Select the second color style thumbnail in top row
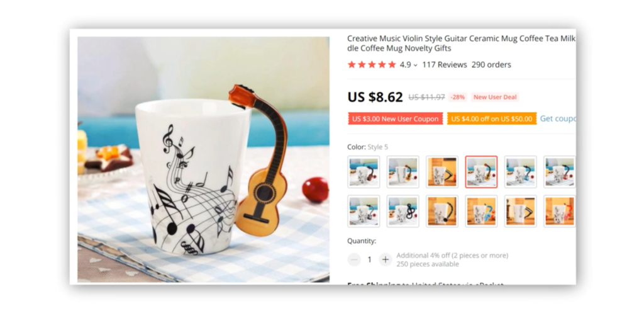 pos(403,172)
